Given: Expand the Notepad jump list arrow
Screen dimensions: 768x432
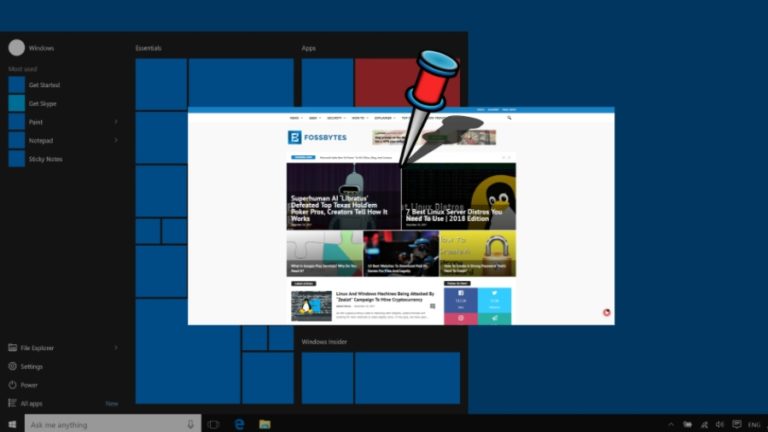Looking at the screenshot, I should pos(116,140).
